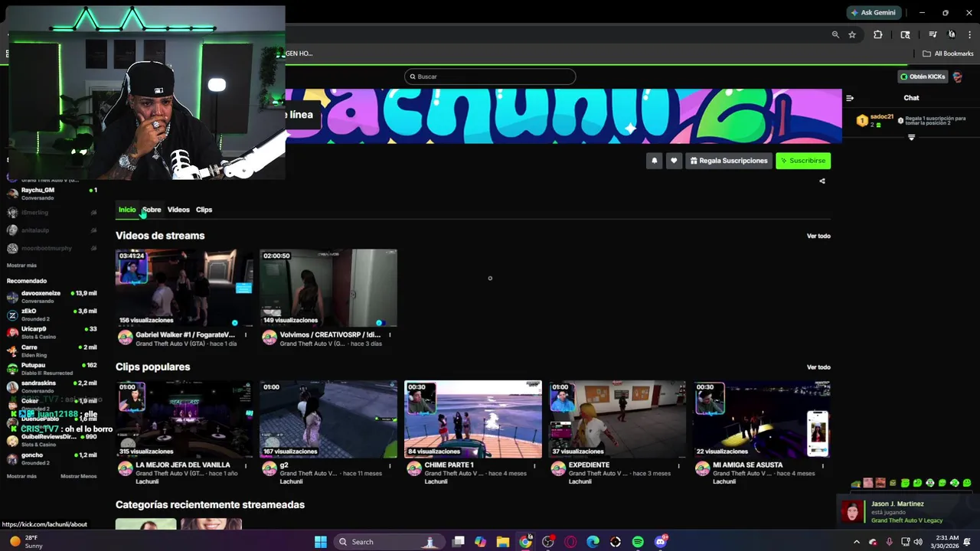Image resolution: width=980 pixels, height=551 pixels.
Task: Open Volvimos CREATIVOSRP stream thumbnail
Action: point(328,288)
